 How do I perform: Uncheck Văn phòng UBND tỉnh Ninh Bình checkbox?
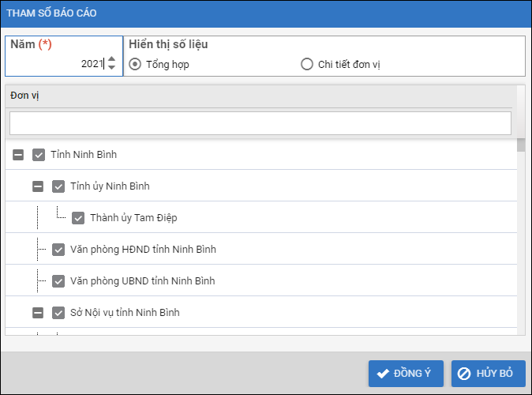(x=58, y=281)
